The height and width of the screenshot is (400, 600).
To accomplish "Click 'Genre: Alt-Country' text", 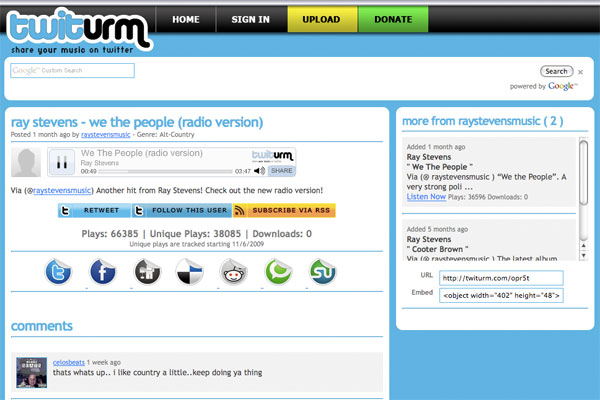I will (x=166, y=135).
